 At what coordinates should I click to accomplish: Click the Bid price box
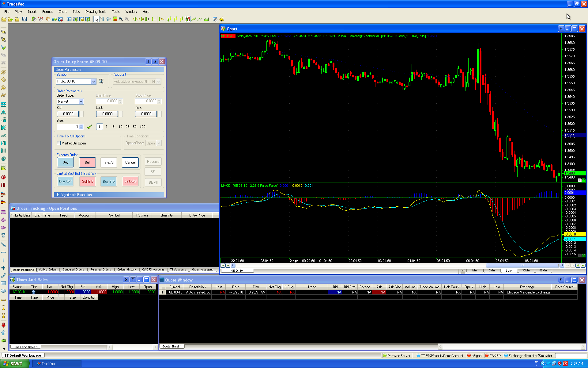coord(68,114)
